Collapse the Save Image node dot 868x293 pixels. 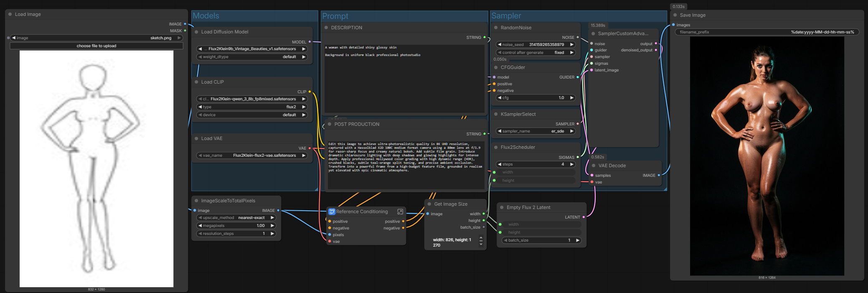tap(675, 15)
